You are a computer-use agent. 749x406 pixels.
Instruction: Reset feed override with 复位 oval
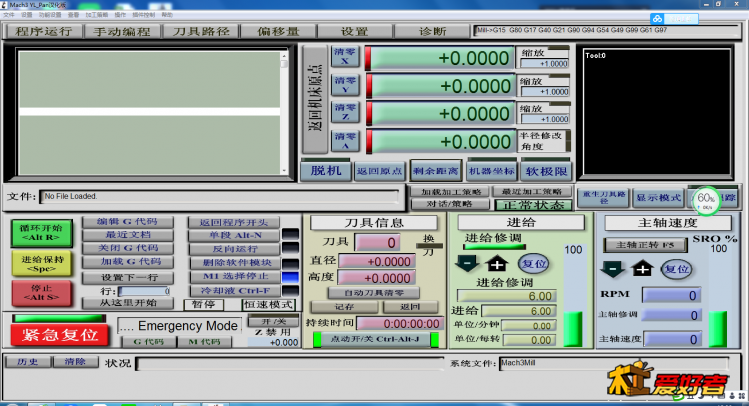(533, 264)
